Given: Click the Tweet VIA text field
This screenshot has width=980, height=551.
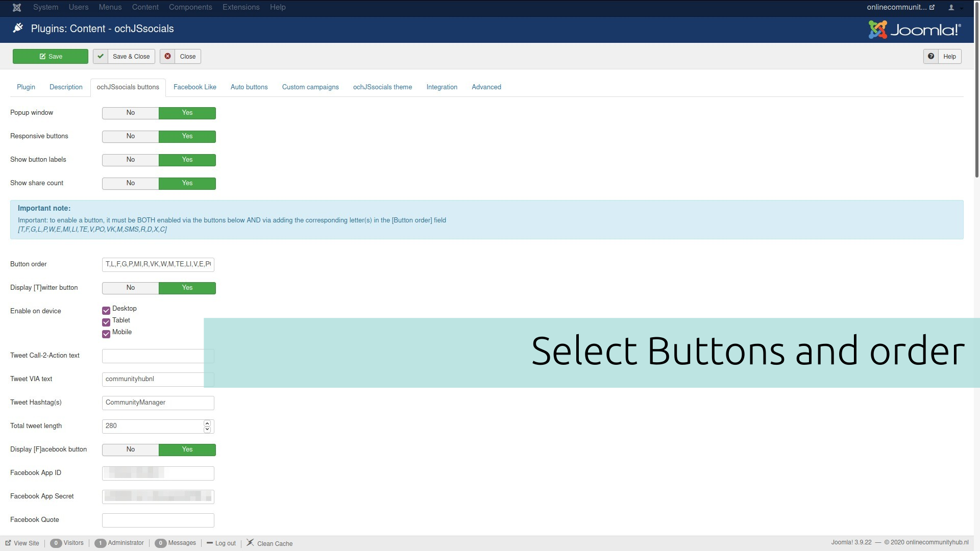Looking at the screenshot, I should click(158, 379).
